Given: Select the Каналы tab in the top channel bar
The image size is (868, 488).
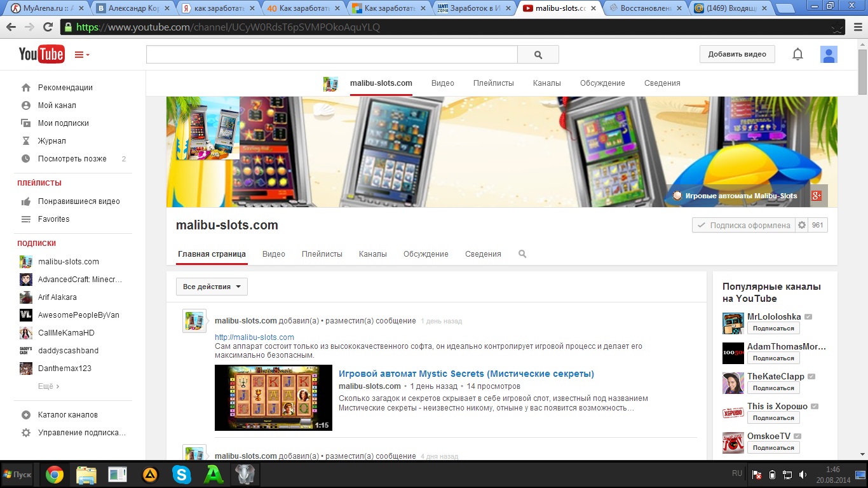Looking at the screenshot, I should (x=547, y=83).
